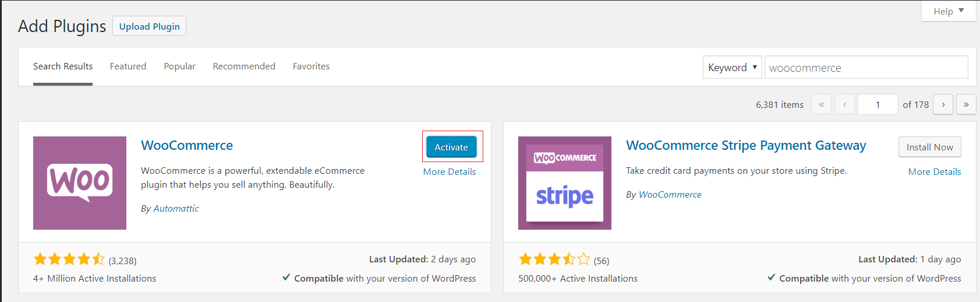Select the "(56)" ratings count

pyautogui.click(x=602, y=261)
